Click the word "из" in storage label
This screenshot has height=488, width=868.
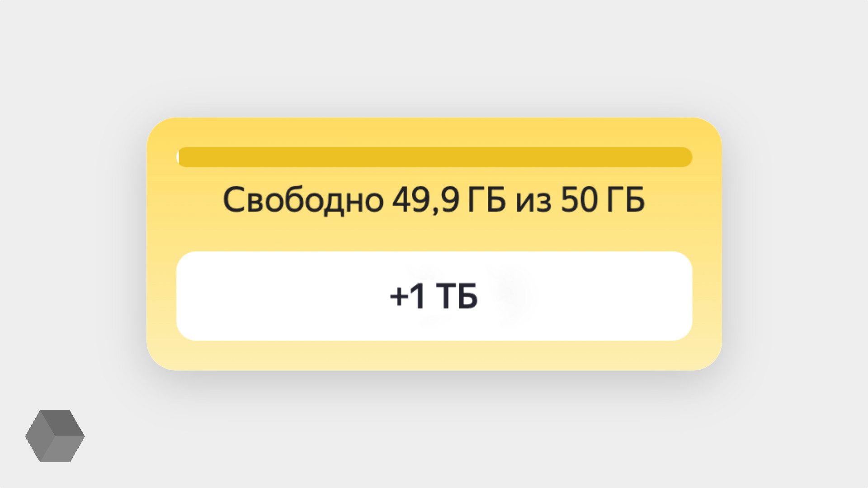click(x=533, y=202)
